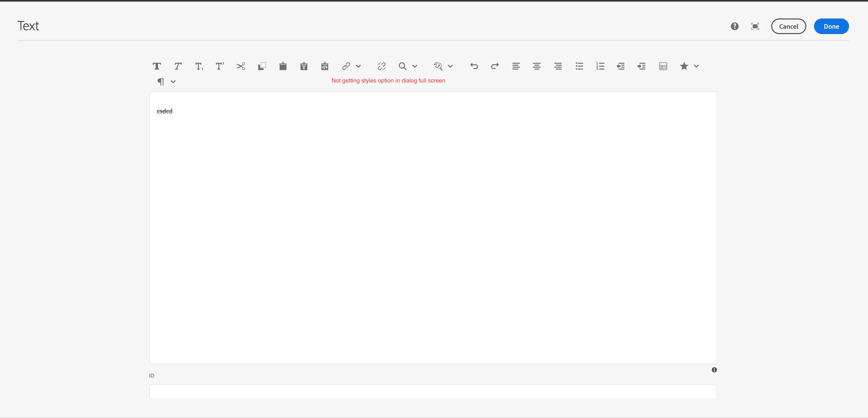Screen dimensions: 868x418
Task: Click the copy icon
Action: [262, 66]
